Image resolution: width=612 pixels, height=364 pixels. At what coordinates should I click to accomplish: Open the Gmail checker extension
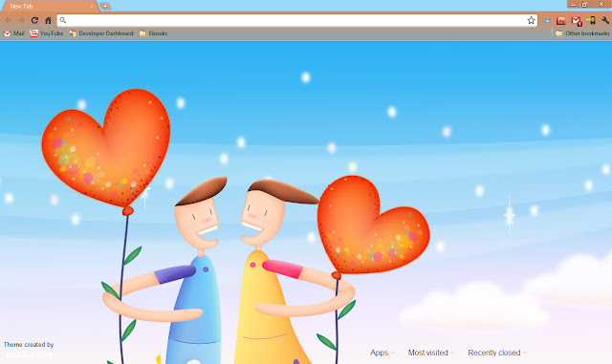576,21
